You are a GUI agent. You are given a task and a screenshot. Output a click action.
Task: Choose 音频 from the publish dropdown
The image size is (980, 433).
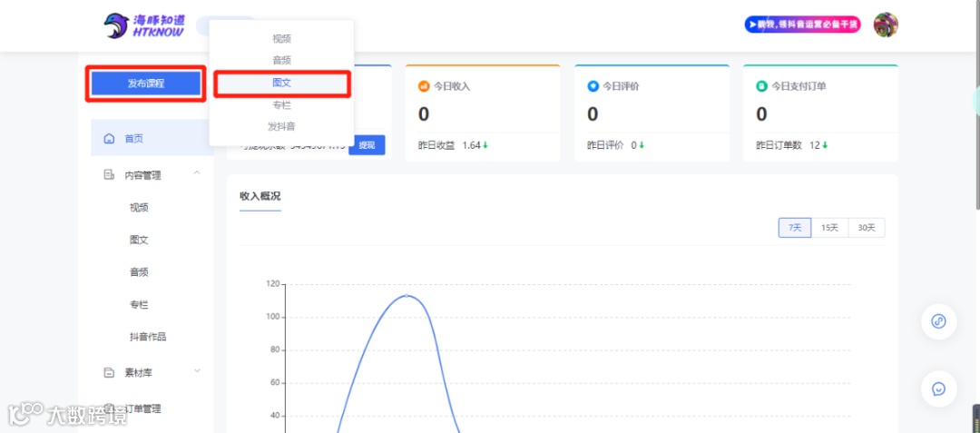coord(282,61)
